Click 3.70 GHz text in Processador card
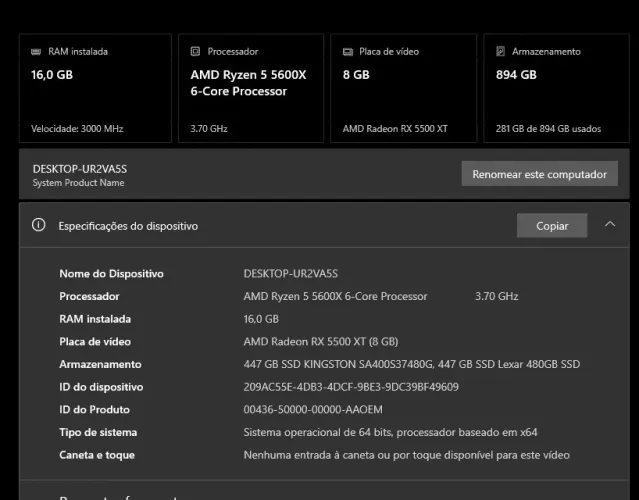 point(209,129)
